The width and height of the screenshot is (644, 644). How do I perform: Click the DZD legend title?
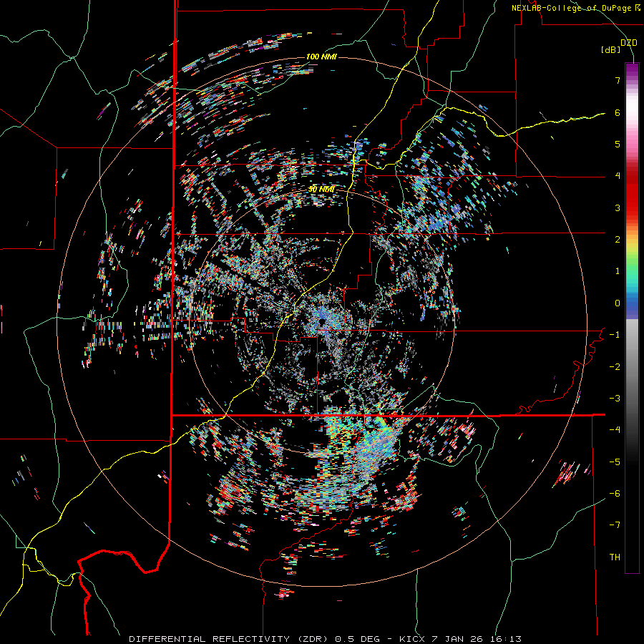pyautogui.click(x=629, y=43)
